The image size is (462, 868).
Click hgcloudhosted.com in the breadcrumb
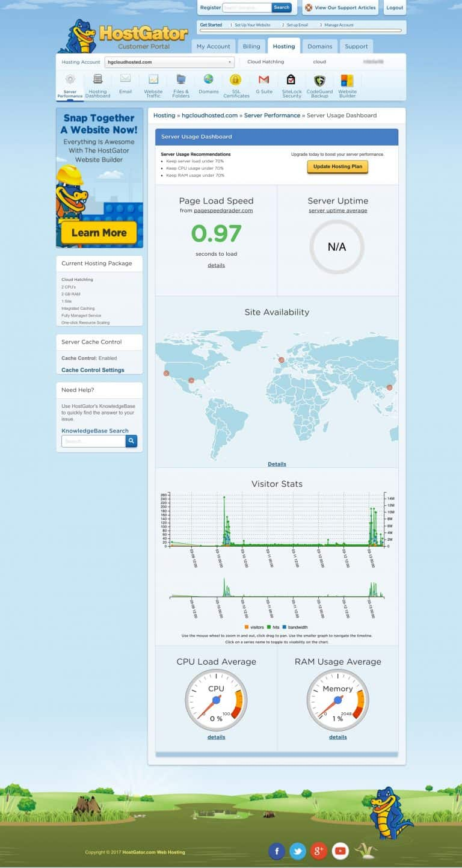210,115
